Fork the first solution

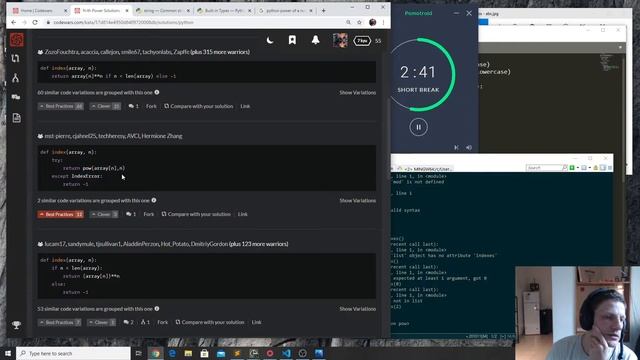pyautogui.click(x=151, y=106)
